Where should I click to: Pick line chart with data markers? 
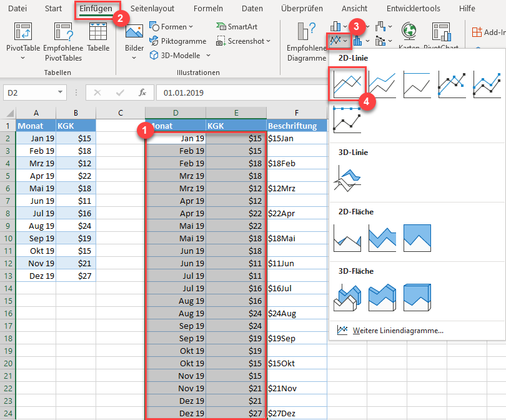452,84
